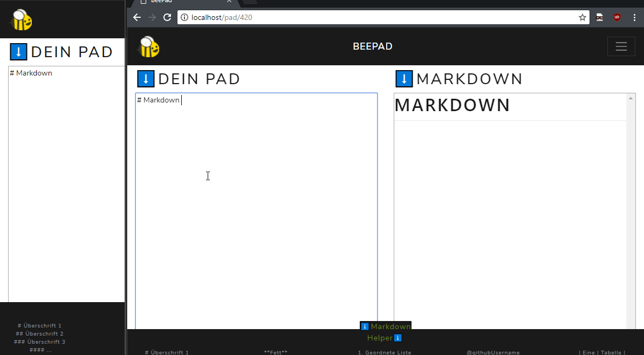Click the preview panel scrollbar up arrow
Viewport: 644px width, 355px height.
(x=631, y=98)
